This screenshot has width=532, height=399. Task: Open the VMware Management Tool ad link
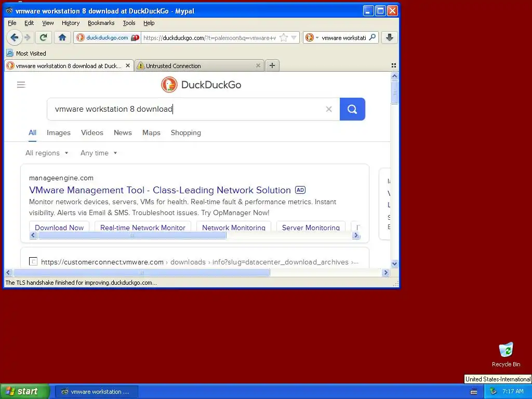(x=160, y=190)
